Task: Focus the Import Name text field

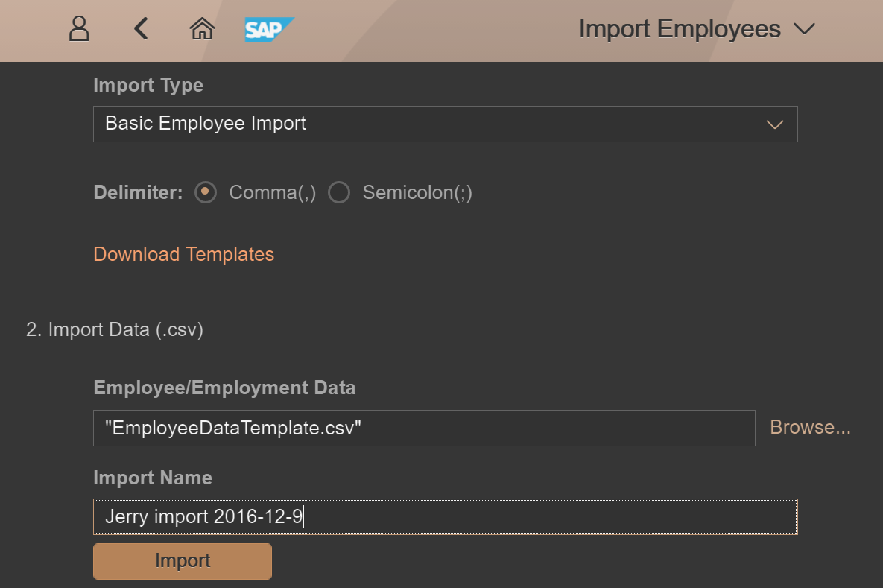Action: 446,516
